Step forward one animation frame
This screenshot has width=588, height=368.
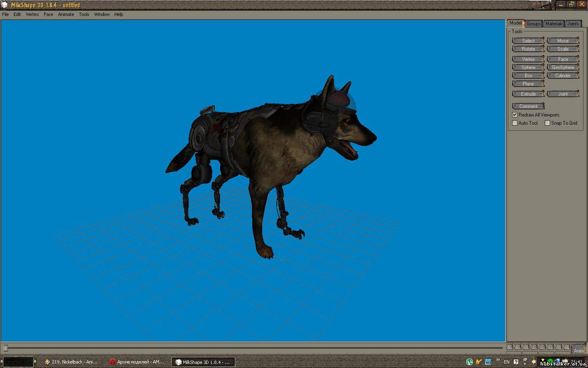[x=550, y=347]
